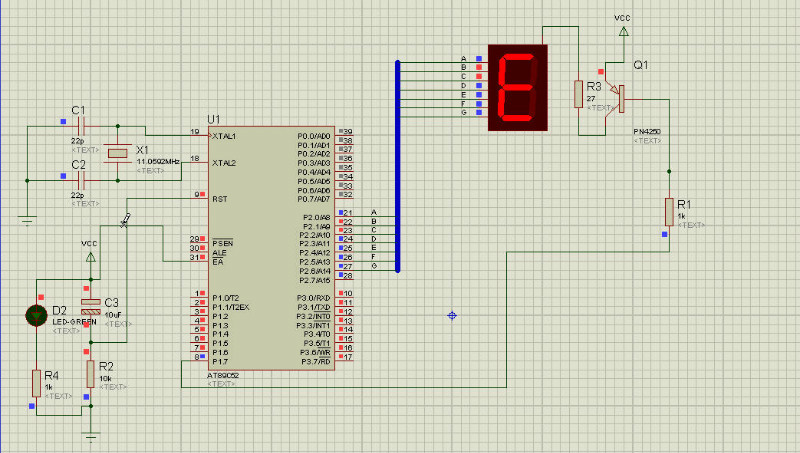Image resolution: width=800 pixels, height=453 pixels.
Task: Click the VCC terminal above capacitor C3
Action: tap(91, 256)
